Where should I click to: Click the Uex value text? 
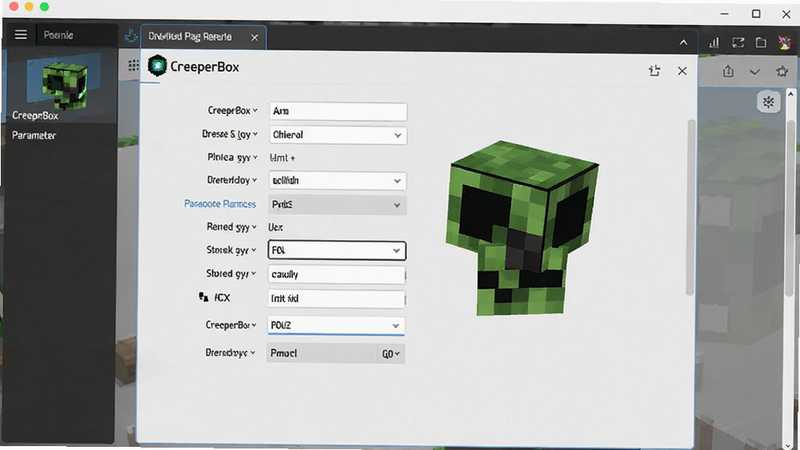click(x=276, y=227)
